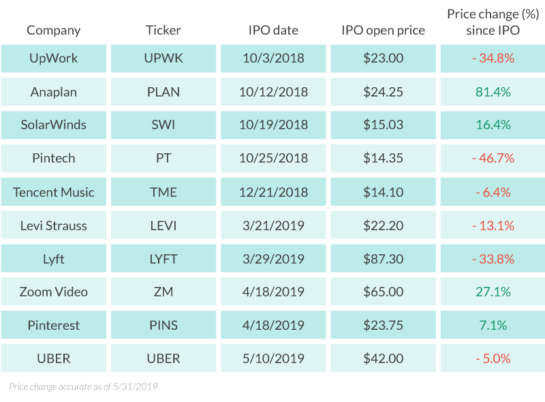
Task: Click the LYFT ticker cell
Action: (x=163, y=259)
